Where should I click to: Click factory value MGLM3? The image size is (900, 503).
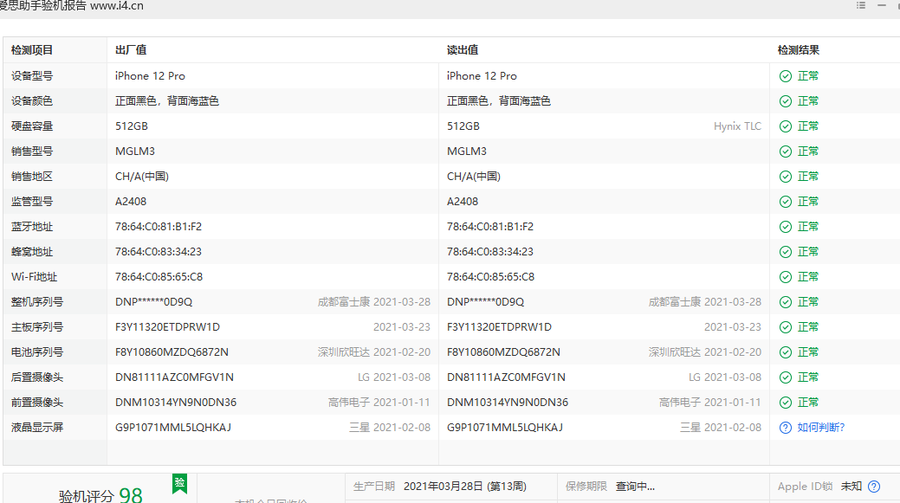[x=135, y=151]
